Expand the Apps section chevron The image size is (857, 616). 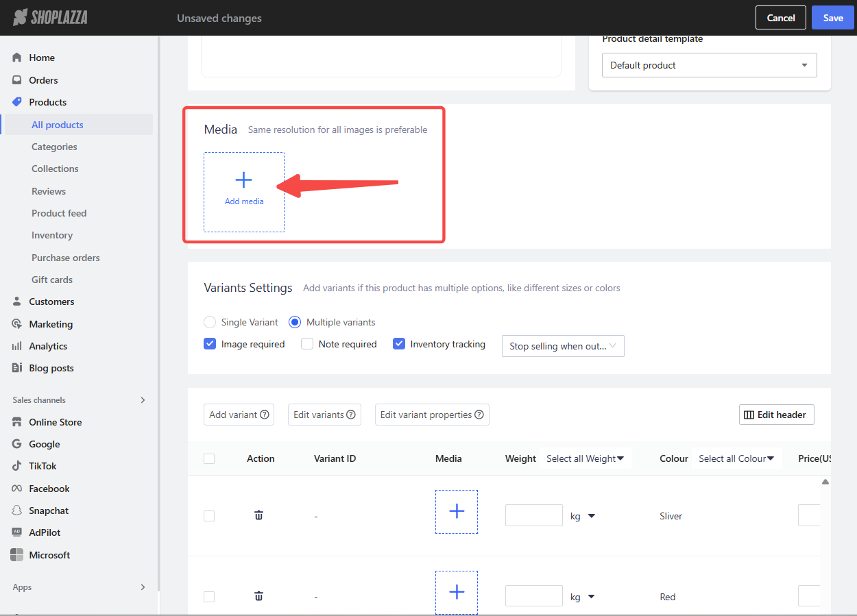click(143, 587)
